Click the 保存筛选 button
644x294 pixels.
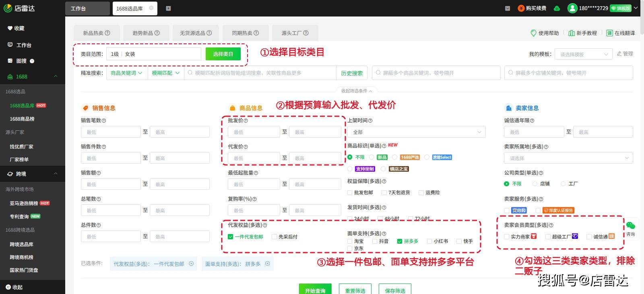(x=395, y=290)
